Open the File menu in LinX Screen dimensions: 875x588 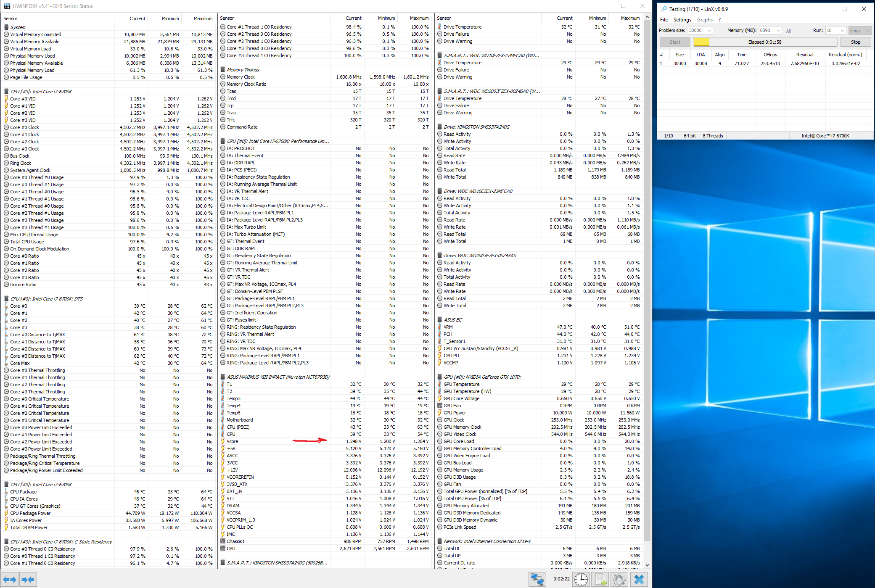pyautogui.click(x=664, y=20)
